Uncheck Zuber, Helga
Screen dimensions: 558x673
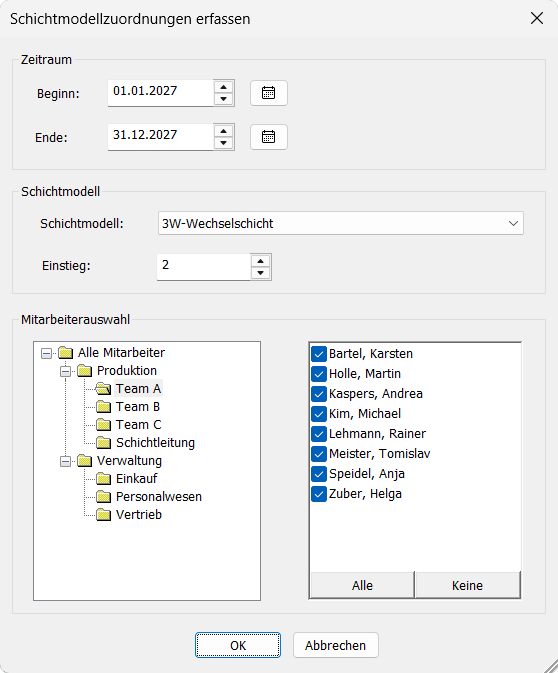coord(319,494)
